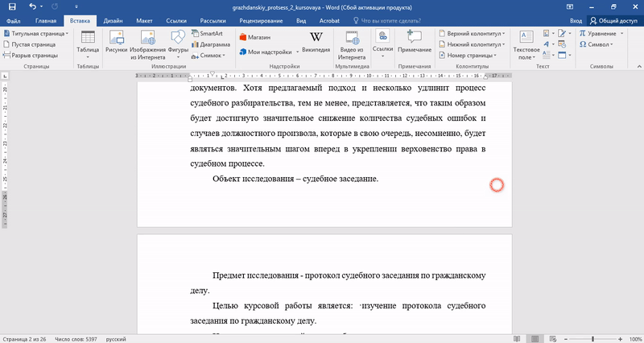Open the Фигуры shapes dropdown
This screenshot has width=644, height=343.
click(x=178, y=45)
